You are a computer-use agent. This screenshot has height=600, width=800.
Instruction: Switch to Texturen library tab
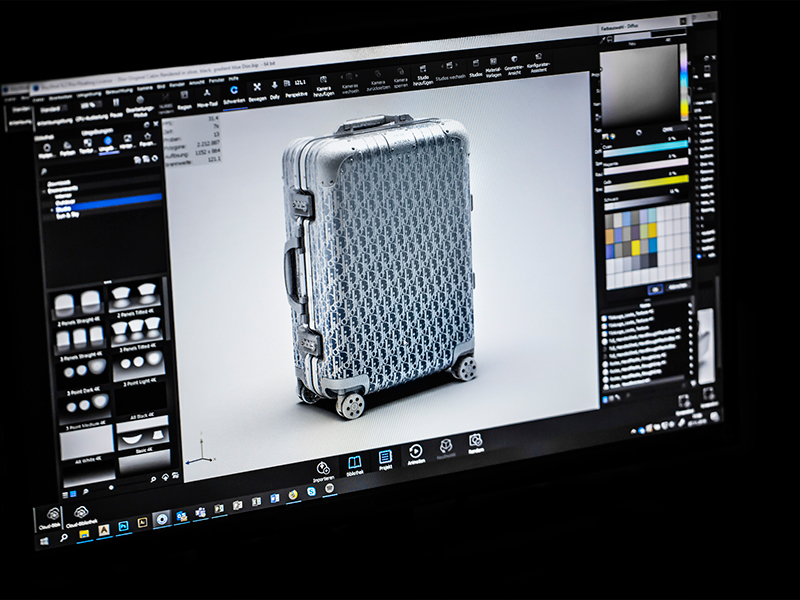(87, 146)
